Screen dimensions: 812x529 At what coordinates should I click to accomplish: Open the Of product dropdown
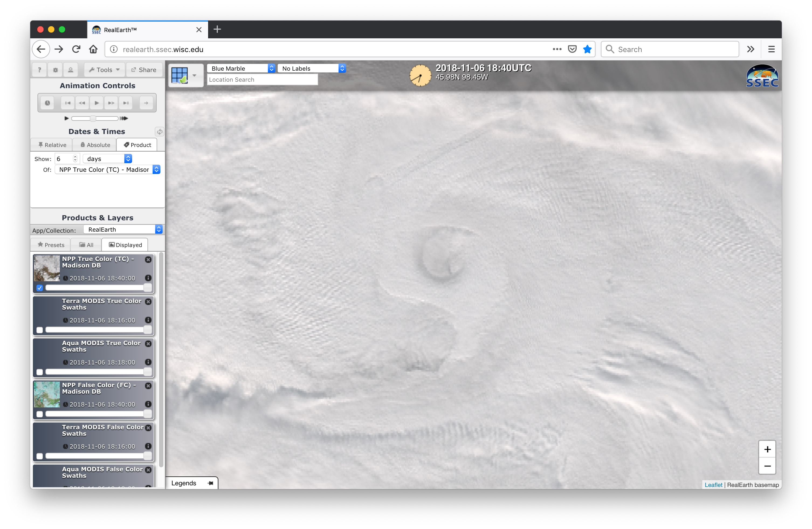(108, 170)
